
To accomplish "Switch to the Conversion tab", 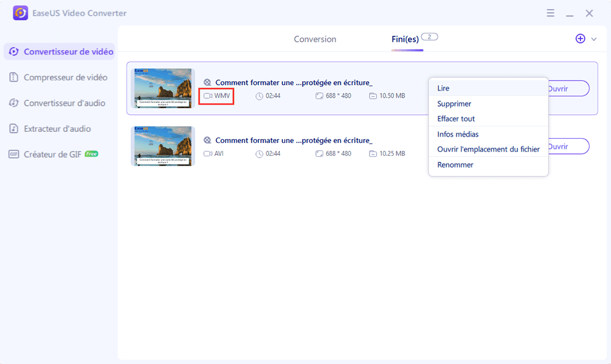I will [x=315, y=39].
